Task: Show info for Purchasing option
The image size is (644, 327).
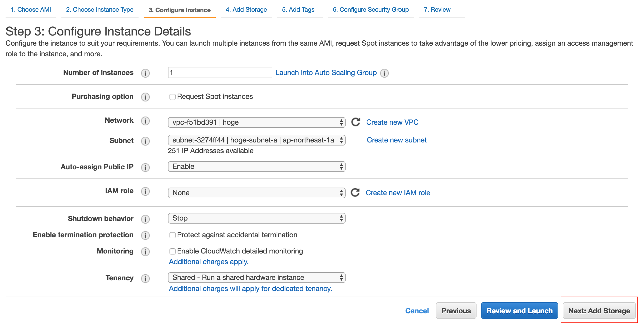Action: click(145, 97)
